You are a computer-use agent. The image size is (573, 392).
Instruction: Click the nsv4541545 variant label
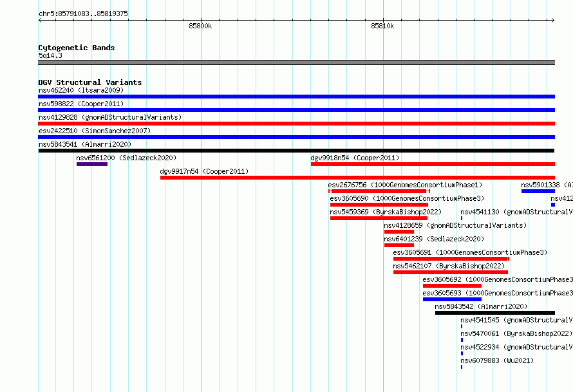click(x=516, y=320)
